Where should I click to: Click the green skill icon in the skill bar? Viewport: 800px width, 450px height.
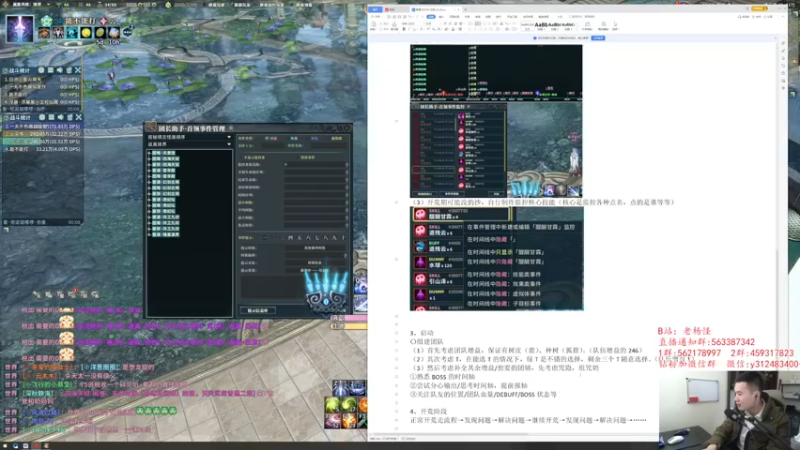333,405
